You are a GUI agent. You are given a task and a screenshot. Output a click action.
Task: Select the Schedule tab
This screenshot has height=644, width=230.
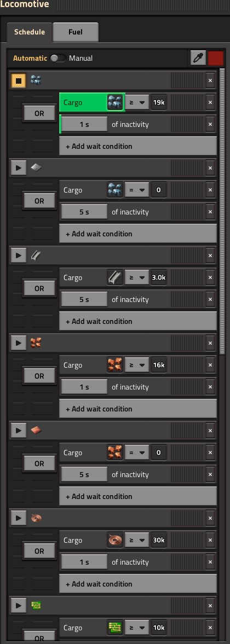pyautogui.click(x=30, y=32)
